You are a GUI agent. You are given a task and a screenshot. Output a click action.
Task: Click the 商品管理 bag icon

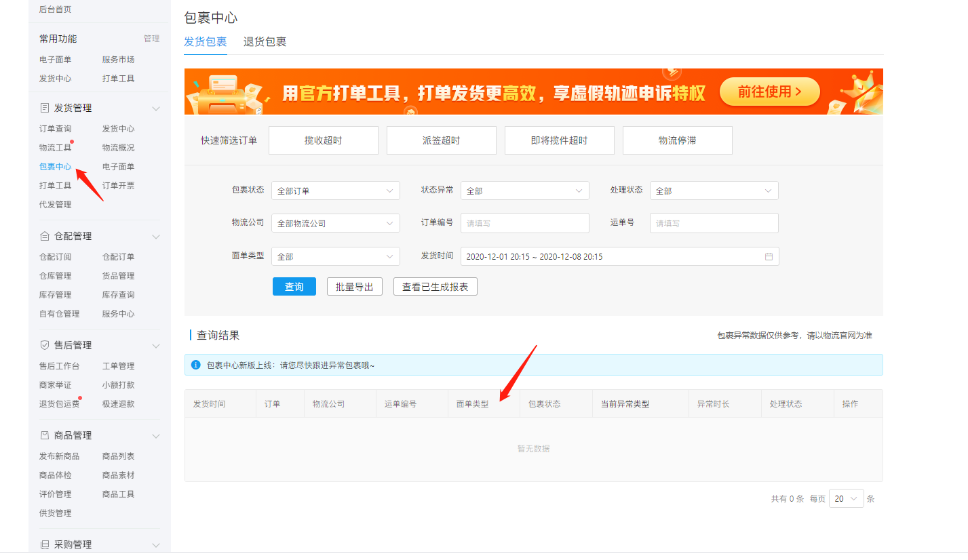[x=45, y=435]
